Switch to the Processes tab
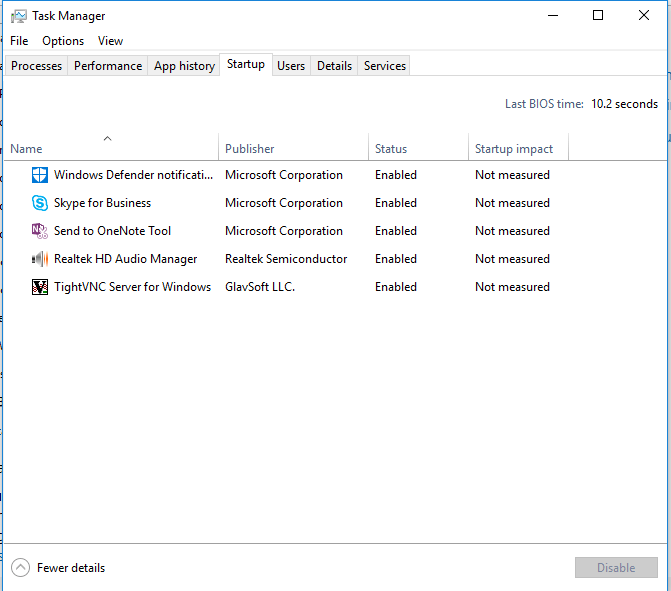This screenshot has height=591, width=671. (x=36, y=66)
